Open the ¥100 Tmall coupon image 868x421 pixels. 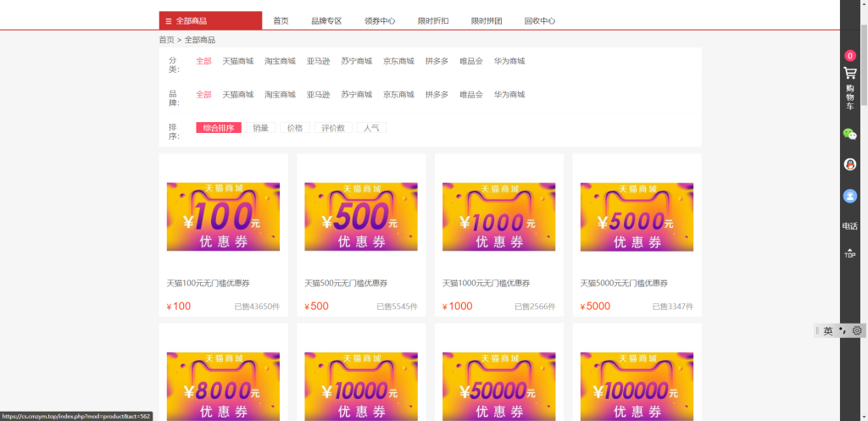pyautogui.click(x=223, y=217)
